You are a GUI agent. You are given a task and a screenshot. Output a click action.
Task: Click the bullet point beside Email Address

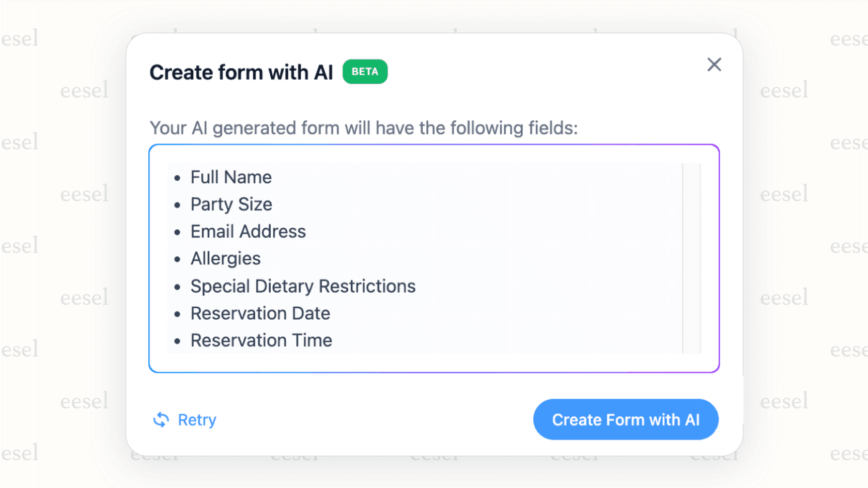[x=177, y=232]
